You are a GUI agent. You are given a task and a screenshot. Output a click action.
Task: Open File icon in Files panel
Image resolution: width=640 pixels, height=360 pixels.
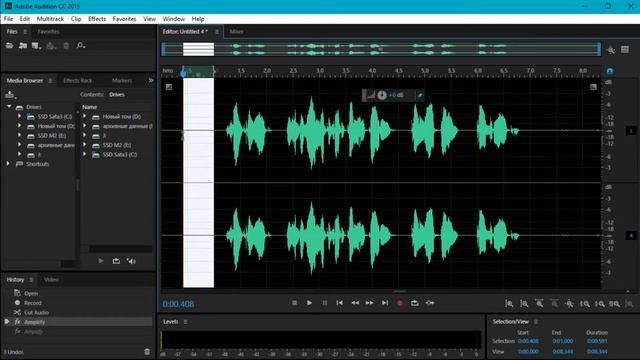tap(9, 46)
